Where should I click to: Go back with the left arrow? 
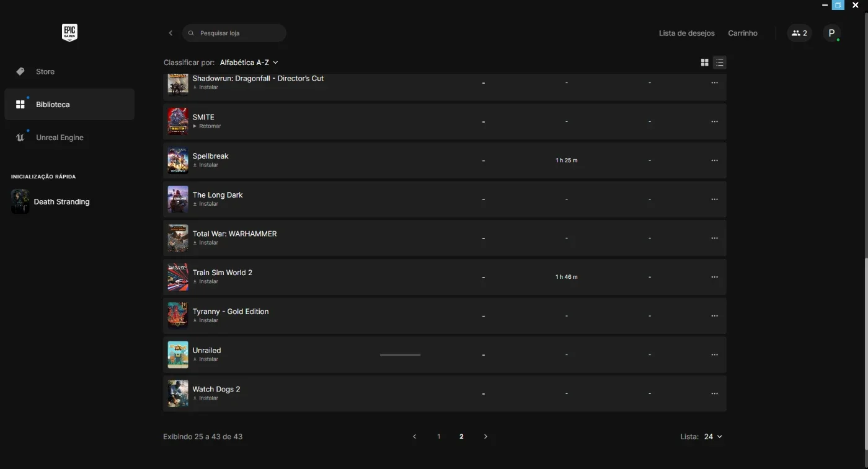click(x=170, y=33)
